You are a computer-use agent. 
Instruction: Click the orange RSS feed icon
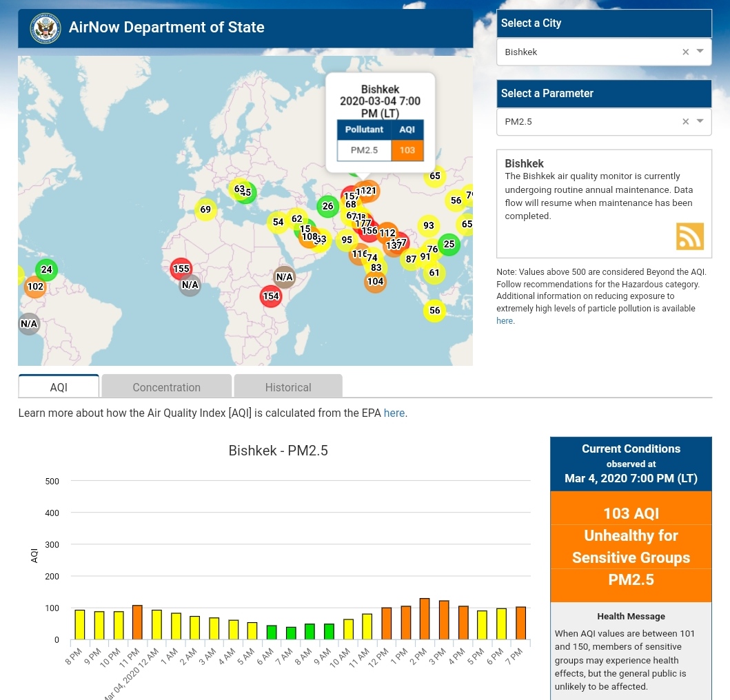(689, 236)
